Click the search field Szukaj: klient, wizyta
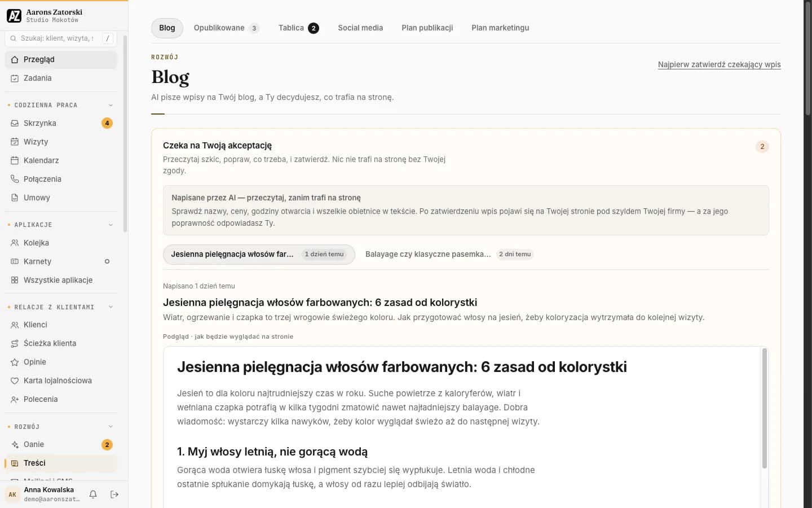Screen dimensions: 812x508 pyautogui.click(x=61, y=38)
